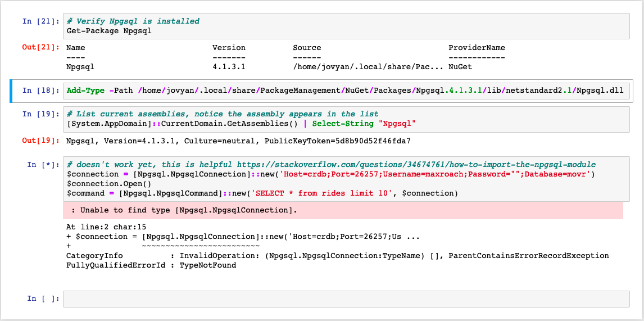Click the 'At line:2 char:15' error line
This screenshot has width=644, height=321.
(x=106, y=227)
